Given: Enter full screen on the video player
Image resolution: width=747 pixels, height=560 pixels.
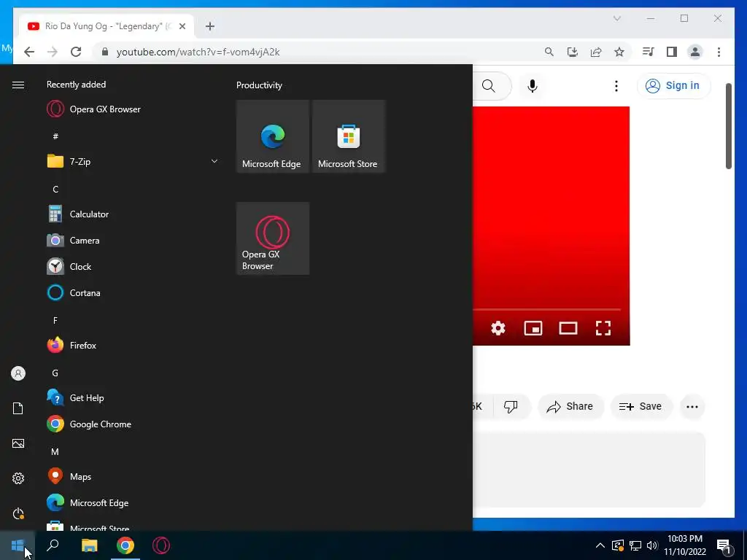Looking at the screenshot, I should [603, 328].
